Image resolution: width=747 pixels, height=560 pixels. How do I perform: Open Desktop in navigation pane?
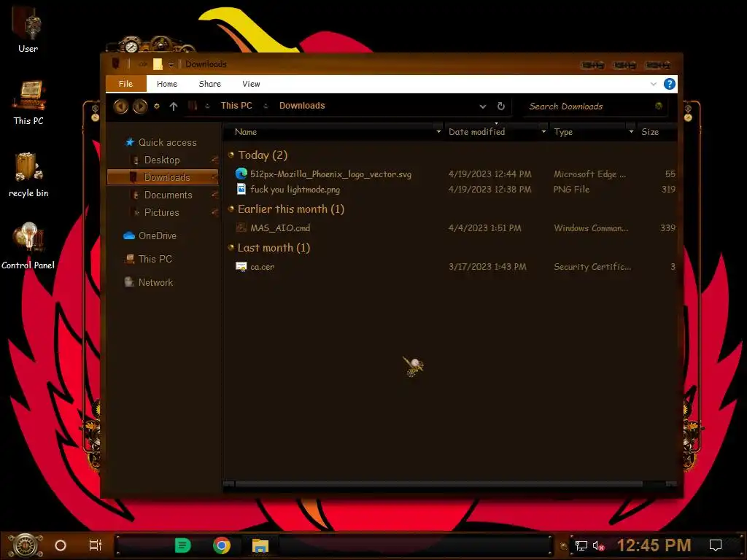point(162,160)
